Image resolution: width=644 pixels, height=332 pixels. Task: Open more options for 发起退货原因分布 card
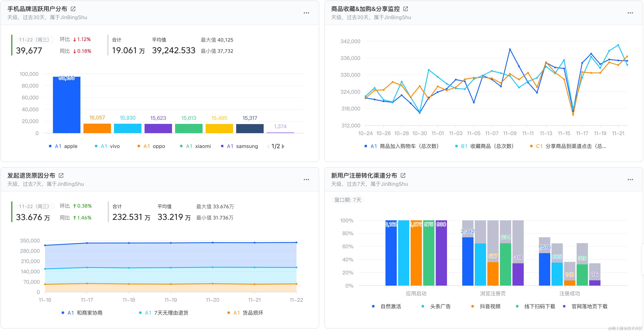pyautogui.click(x=306, y=180)
